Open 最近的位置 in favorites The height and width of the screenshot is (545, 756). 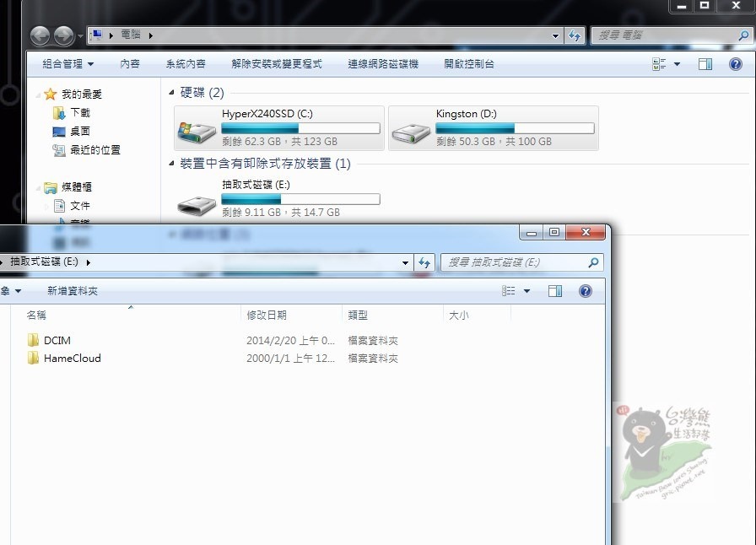[95, 150]
